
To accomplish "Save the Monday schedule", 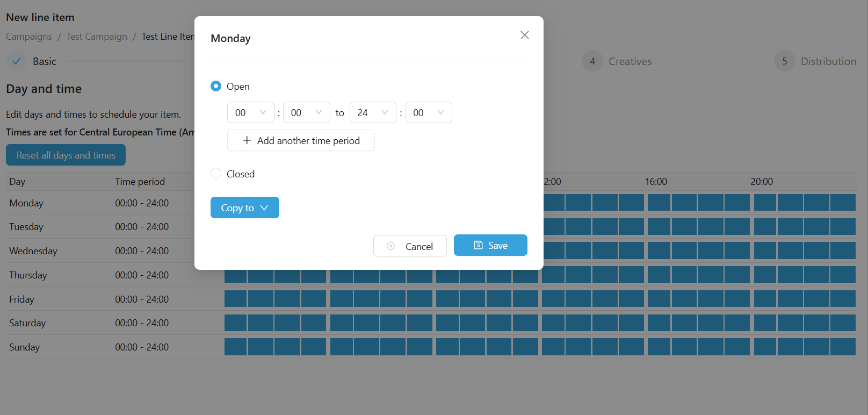I will (490, 245).
